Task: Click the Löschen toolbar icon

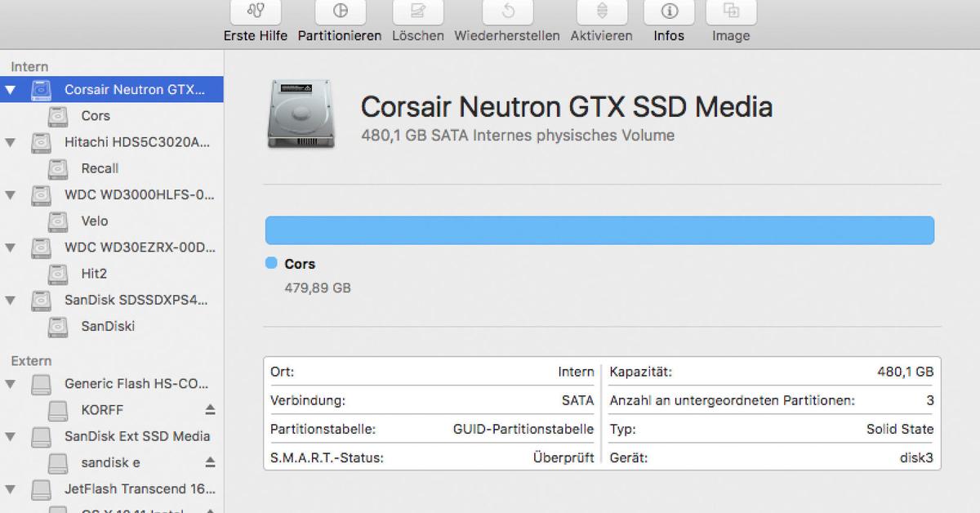Action: click(418, 11)
